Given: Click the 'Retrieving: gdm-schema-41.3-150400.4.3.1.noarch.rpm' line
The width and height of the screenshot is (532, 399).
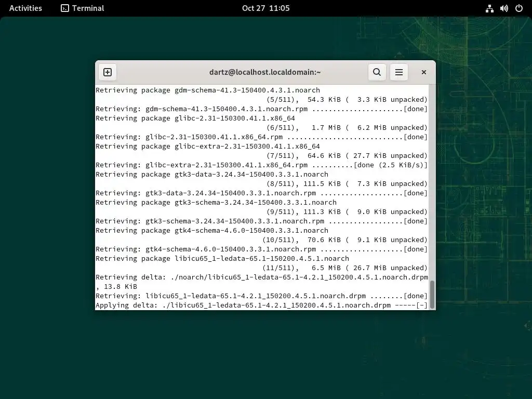Looking at the screenshot, I should [x=262, y=109].
